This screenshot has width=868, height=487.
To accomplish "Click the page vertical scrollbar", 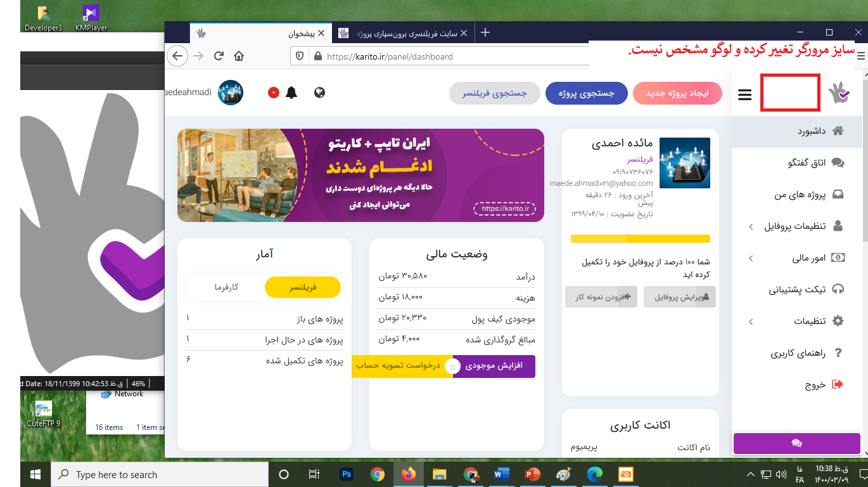I will [x=865, y=155].
